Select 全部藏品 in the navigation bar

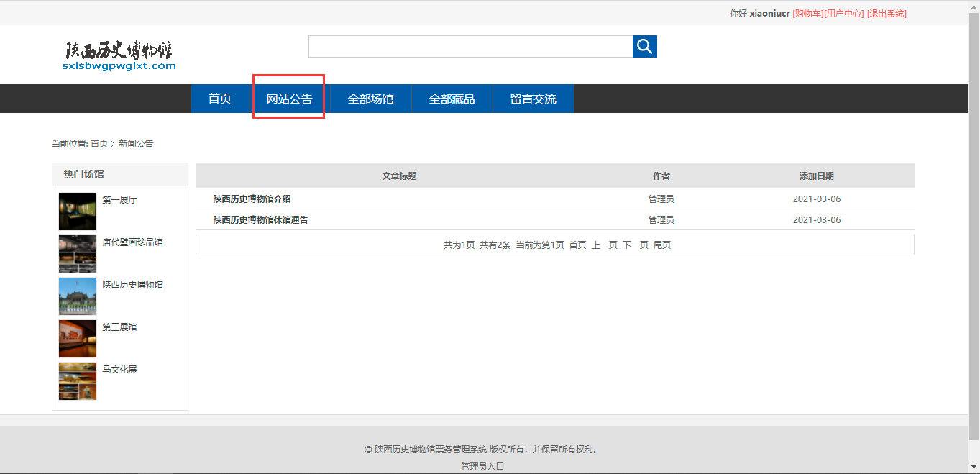click(452, 99)
